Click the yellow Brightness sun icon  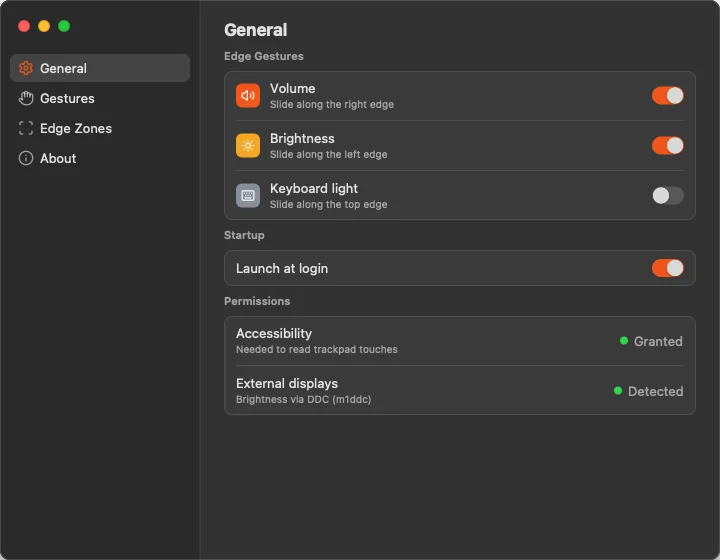pyautogui.click(x=248, y=146)
